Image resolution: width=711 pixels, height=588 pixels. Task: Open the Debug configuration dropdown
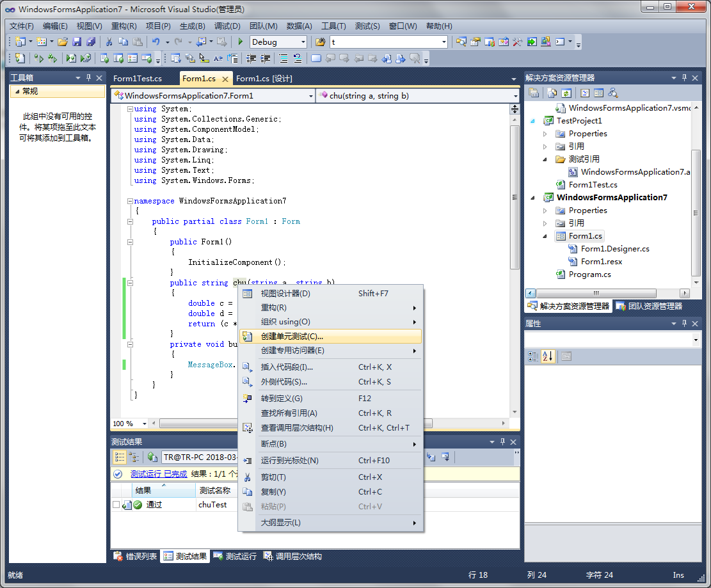pyautogui.click(x=303, y=42)
